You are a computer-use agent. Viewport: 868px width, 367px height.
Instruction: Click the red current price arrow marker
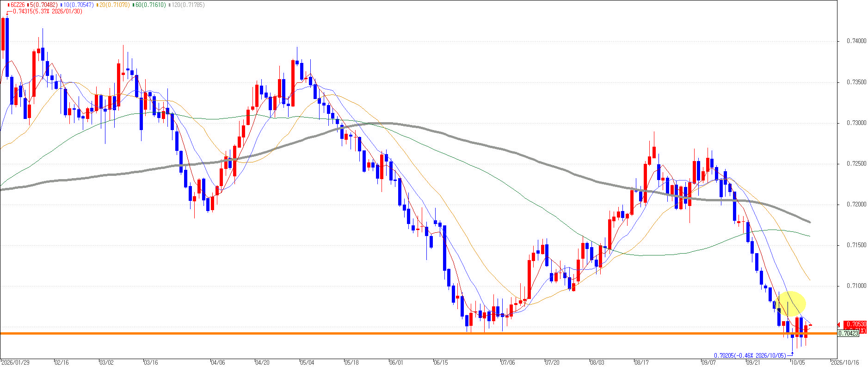click(x=839, y=324)
